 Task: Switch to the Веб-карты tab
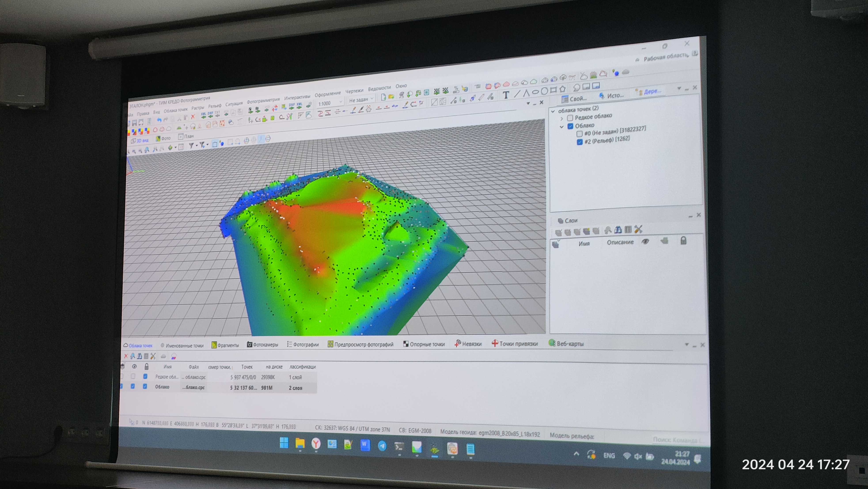566,343
